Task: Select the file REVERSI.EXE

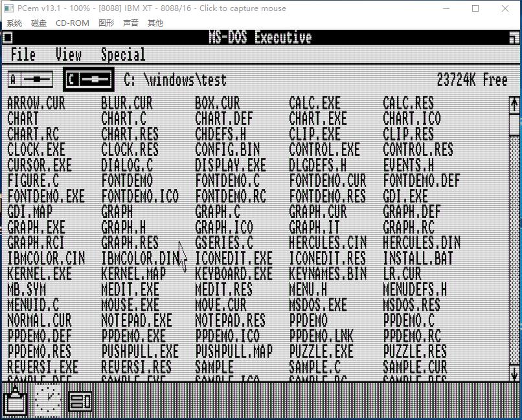Action: pyautogui.click(x=43, y=367)
